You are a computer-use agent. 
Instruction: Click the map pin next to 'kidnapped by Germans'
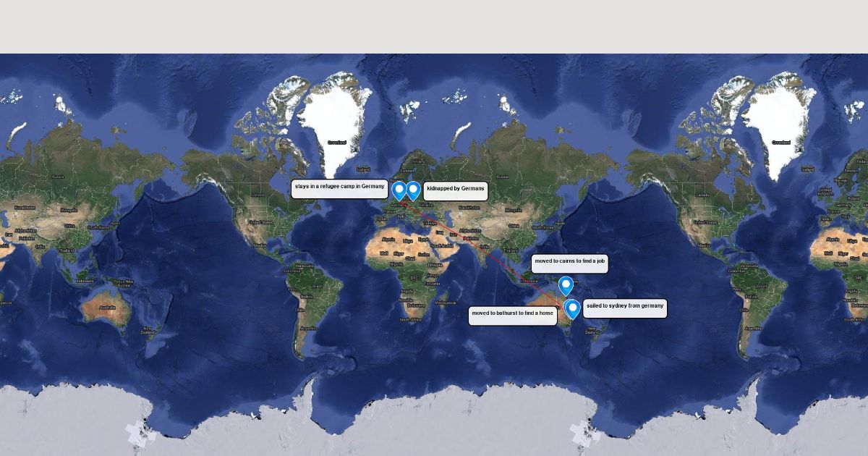[x=414, y=190]
